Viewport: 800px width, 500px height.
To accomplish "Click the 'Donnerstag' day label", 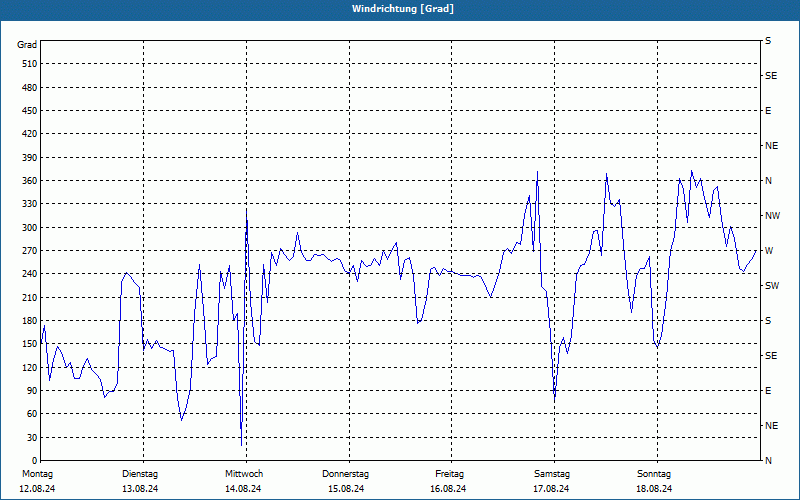I will [345, 474].
